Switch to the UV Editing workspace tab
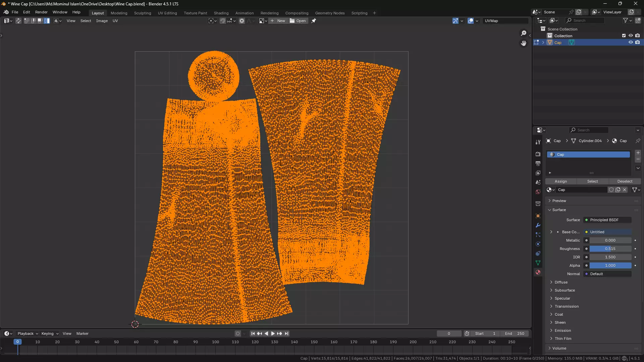 [x=167, y=13]
